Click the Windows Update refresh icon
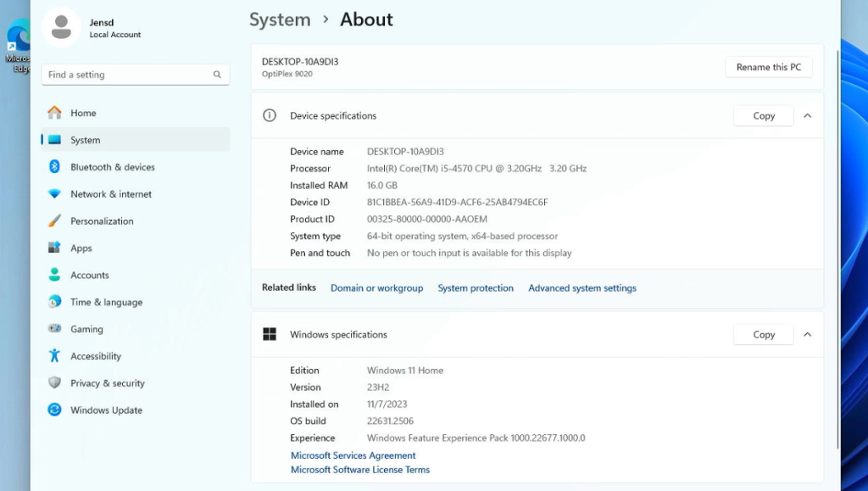868x491 pixels. 54,410
